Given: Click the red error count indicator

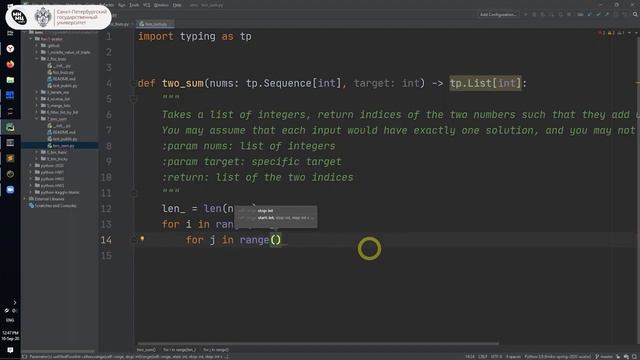Looking at the screenshot, I should (x=601, y=33).
